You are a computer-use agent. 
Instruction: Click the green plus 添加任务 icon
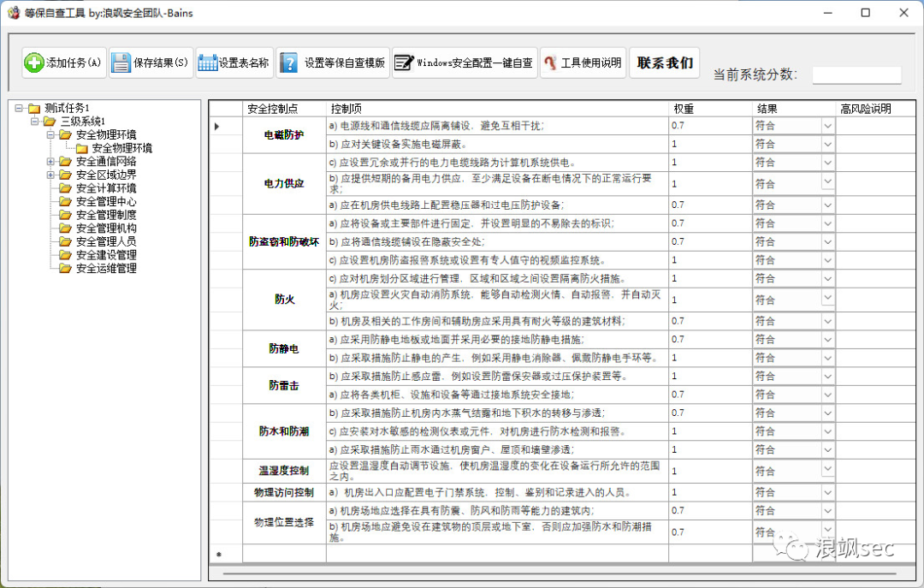[34, 62]
